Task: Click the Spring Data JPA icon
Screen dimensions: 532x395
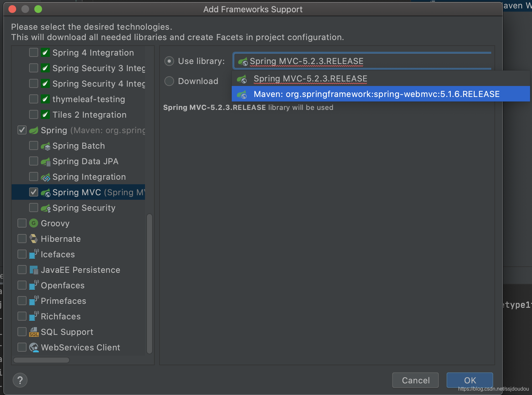Action: click(46, 161)
